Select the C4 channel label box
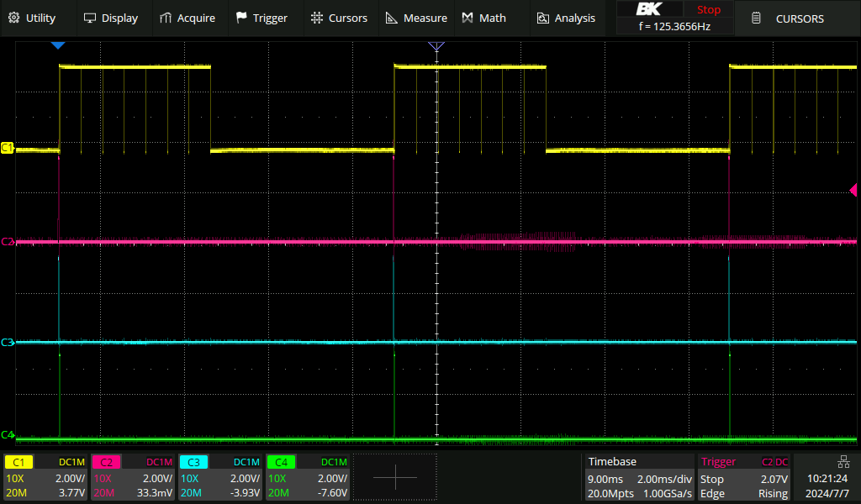861x504 pixels. pyautogui.click(x=281, y=462)
